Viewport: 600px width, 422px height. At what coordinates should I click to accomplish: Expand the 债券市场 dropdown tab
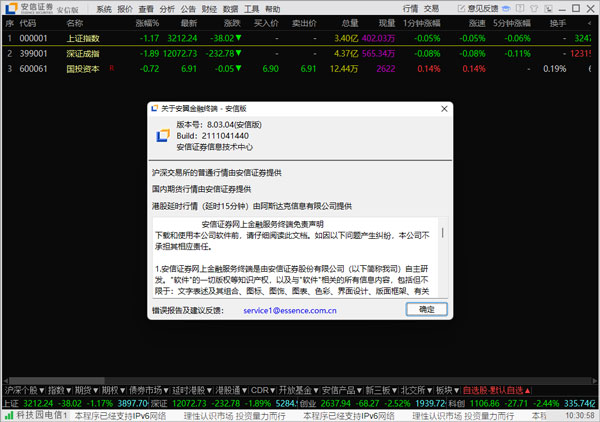point(148,390)
